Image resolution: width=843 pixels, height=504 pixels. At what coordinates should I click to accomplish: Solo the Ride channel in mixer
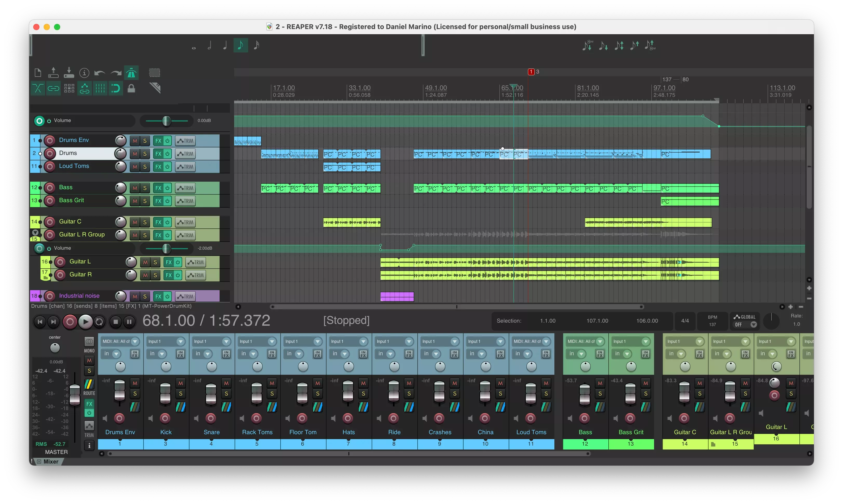tap(409, 394)
